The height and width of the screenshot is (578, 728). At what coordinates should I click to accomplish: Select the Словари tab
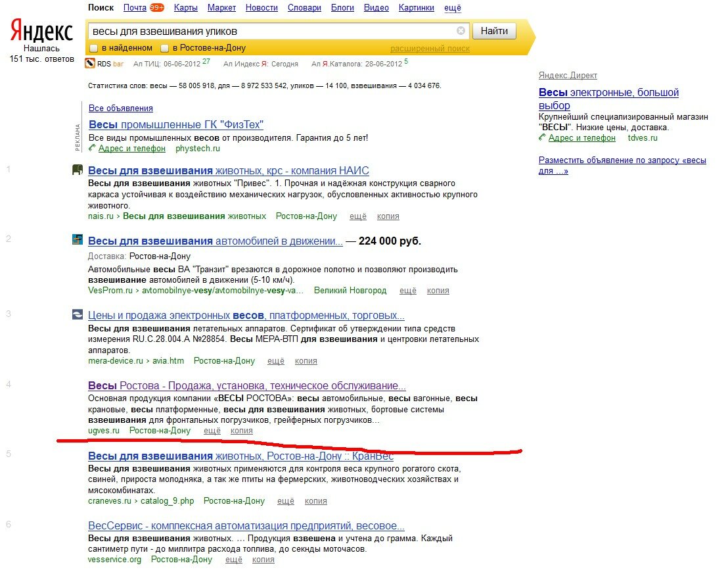305,8
